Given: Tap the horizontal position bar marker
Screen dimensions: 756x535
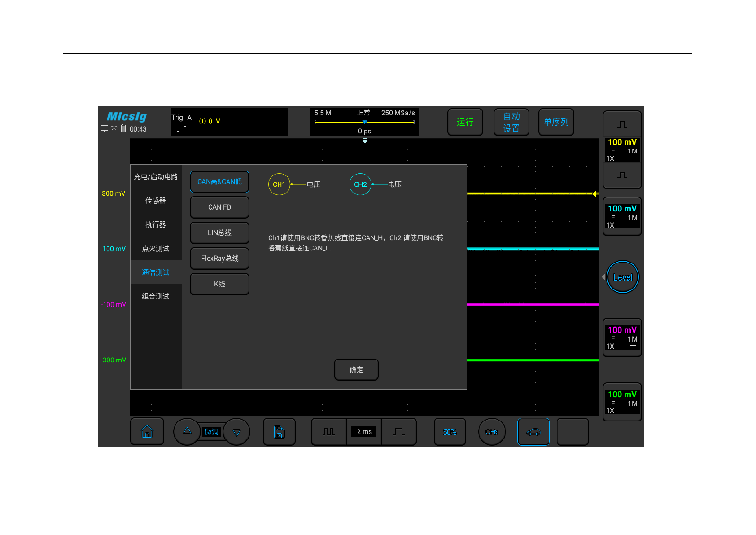Looking at the screenshot, I should (364, 122).
